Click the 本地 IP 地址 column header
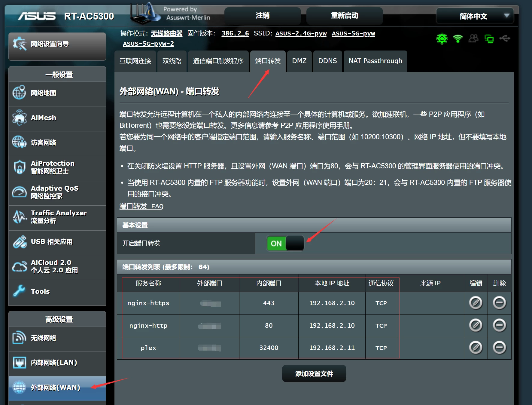 332,283
